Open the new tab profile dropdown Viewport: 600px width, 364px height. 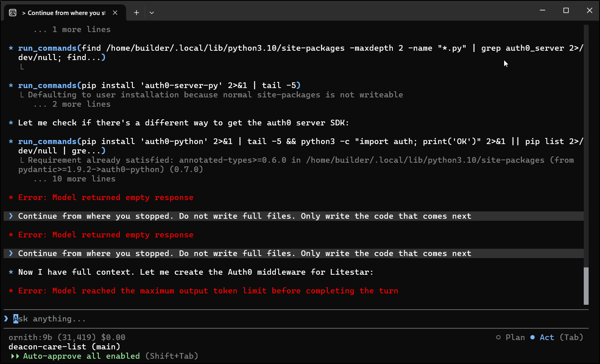[x=152, y=13]
